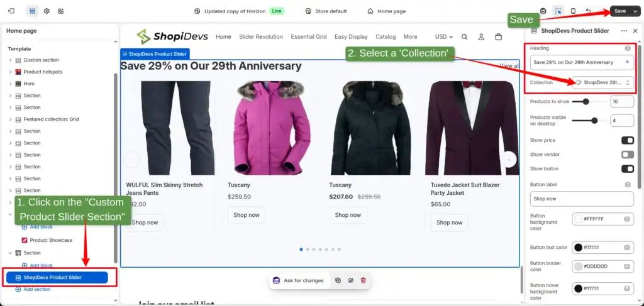Click Shop now under $207.60 Tuscany
The image size is (644, 306).
(348, 215)
